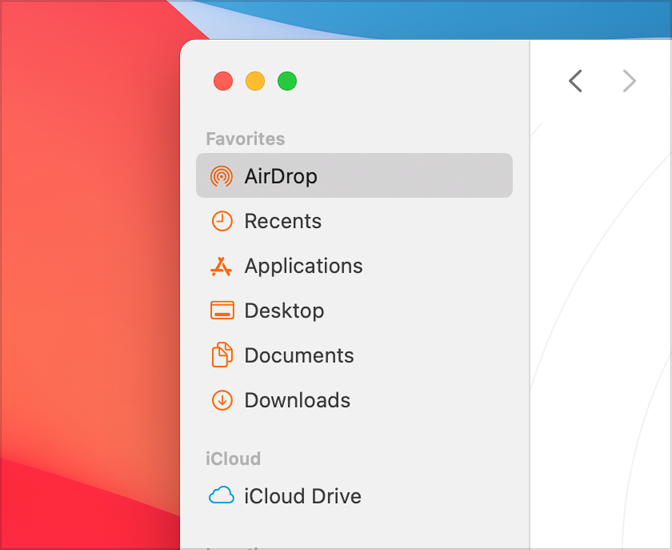This screenshot has height=550, width=672.
Task: Select the AirDrop label in Favorites
Action: (x=281, y=176)
